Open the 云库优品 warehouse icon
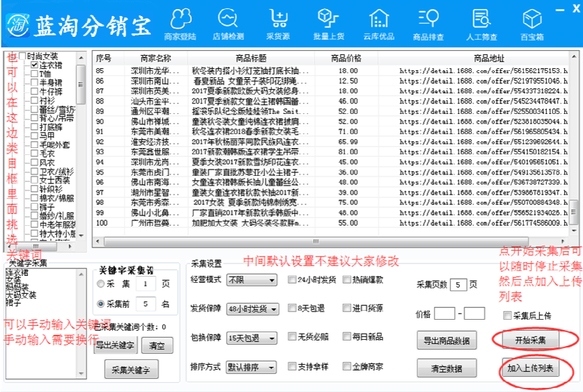Image resolution: width=583 pixels, height=392 pixels. [378, 24]
